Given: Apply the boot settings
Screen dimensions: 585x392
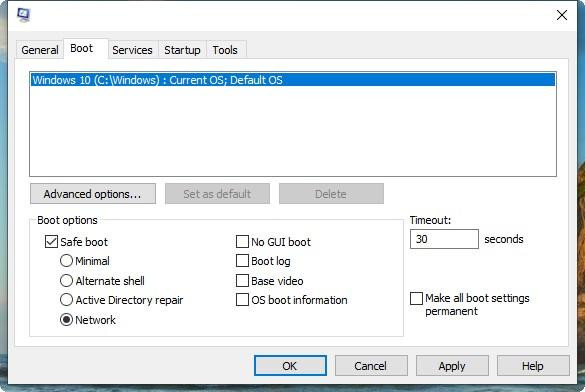Looking at the screenshot, I should pos(452,366).
